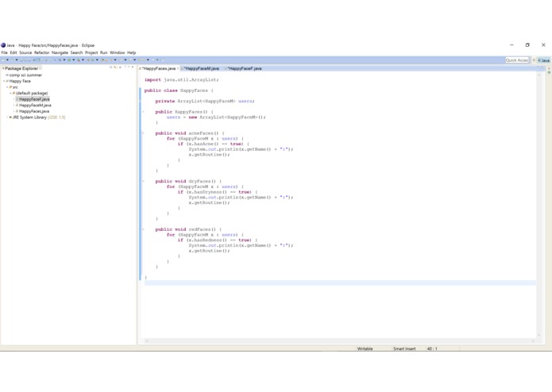
Task: Collapse the Happy Face project node
Action: (4, 81)
